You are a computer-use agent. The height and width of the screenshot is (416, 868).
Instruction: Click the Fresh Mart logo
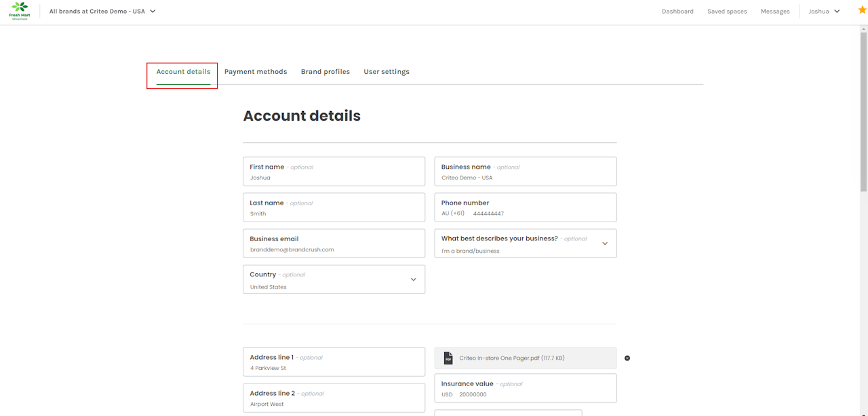pos(19,11)
